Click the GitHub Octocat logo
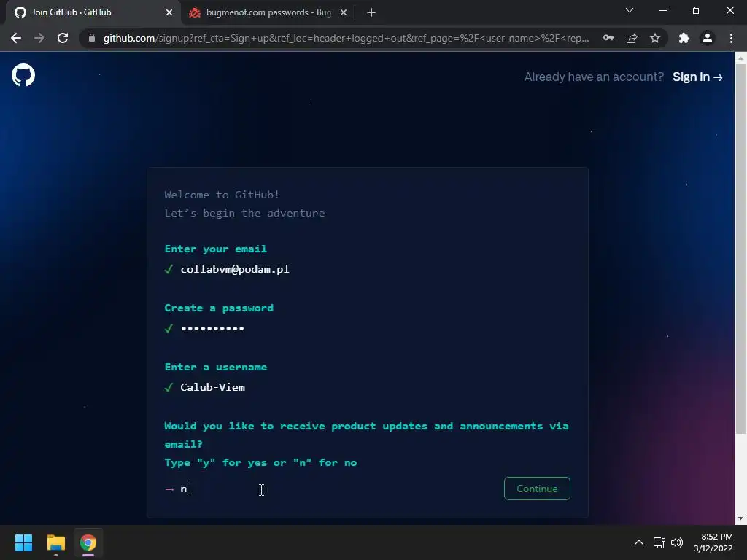 pyautogui.click(x=23, y=75)
